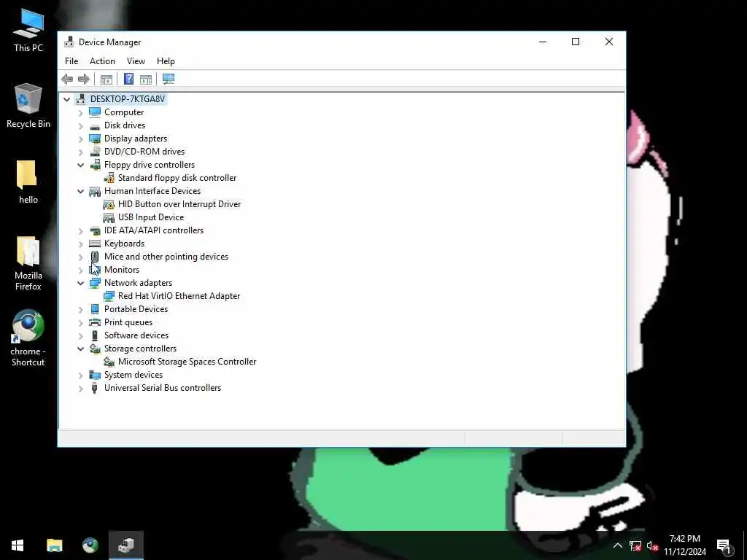
Task: Collapse the DESKTOP-7KTGA8V root node
Action: coord(66,99)
